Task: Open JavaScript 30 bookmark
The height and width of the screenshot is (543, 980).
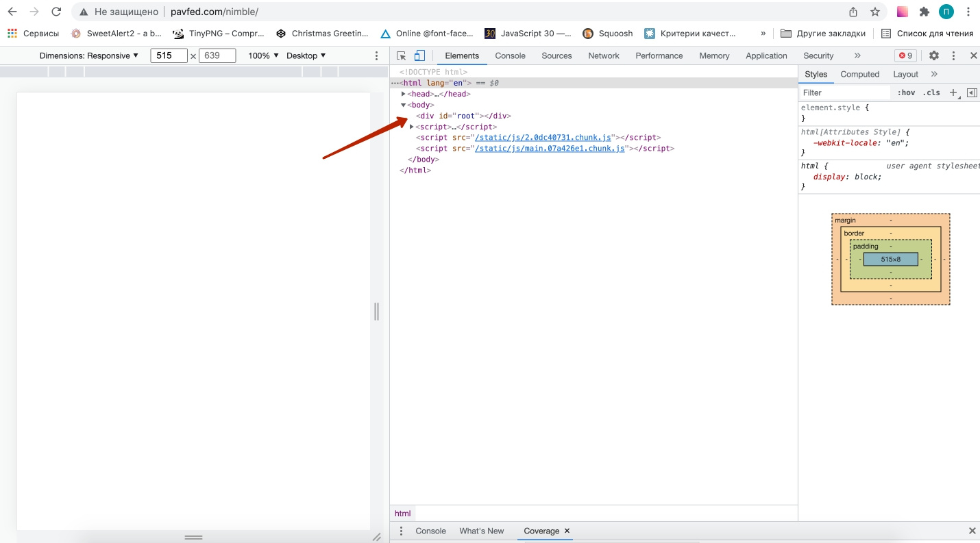Action: [x=528, y=33]
